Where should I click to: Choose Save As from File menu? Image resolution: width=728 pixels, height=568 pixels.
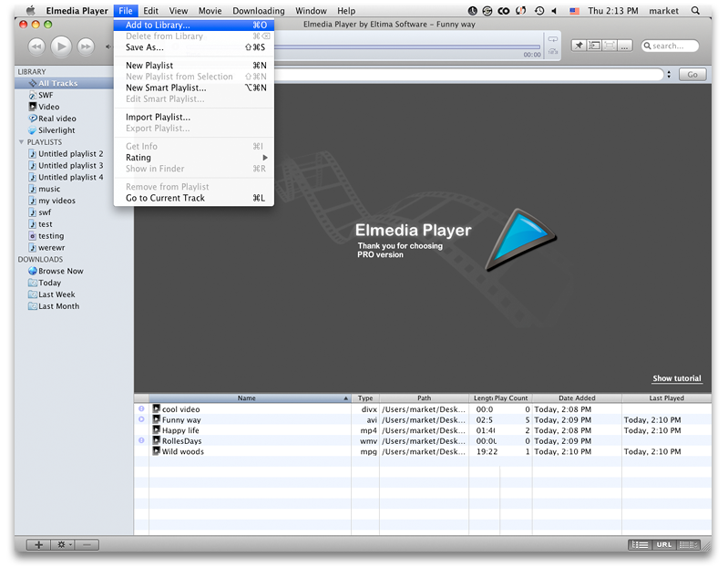(193, 47)
